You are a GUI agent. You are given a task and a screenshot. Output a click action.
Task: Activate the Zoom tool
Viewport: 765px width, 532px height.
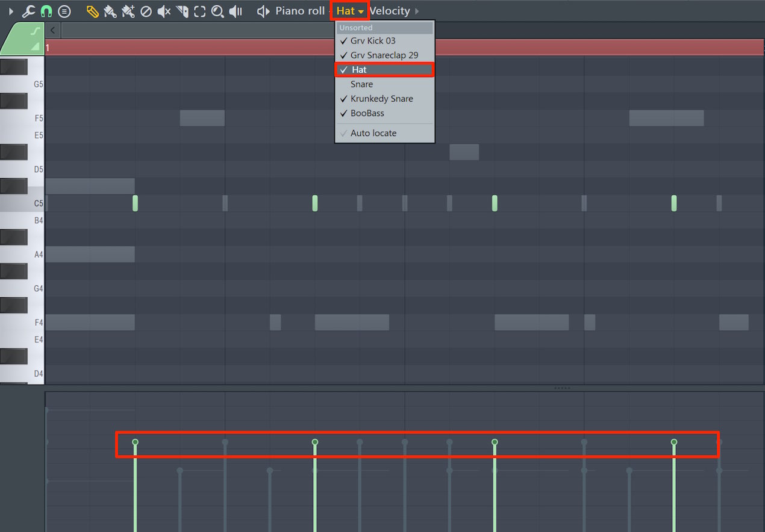click(217, 11)
